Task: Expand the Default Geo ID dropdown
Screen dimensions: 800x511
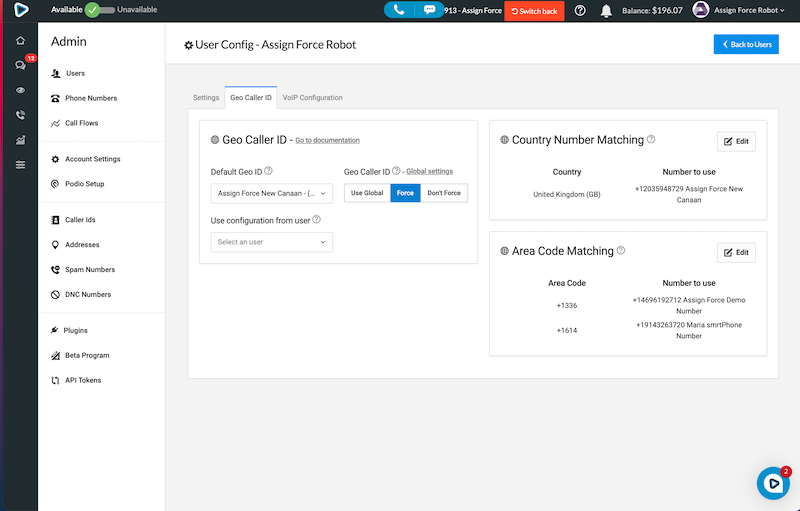Action: (x=271, y=193)
